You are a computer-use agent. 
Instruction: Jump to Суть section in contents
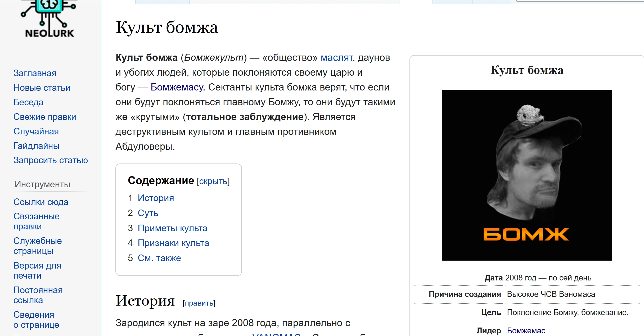tap(148, 213)
